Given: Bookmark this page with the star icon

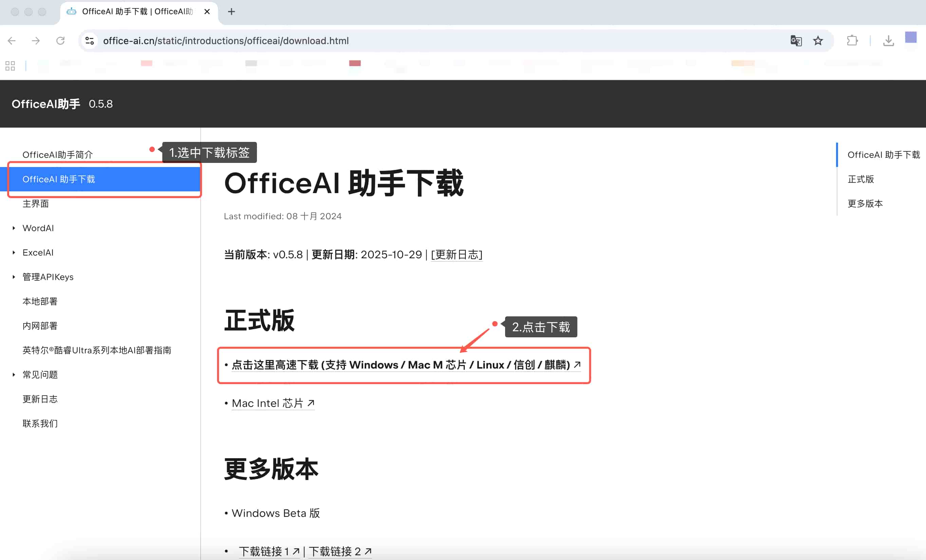Looking at the screenshot, I should (x=818, y=41).
